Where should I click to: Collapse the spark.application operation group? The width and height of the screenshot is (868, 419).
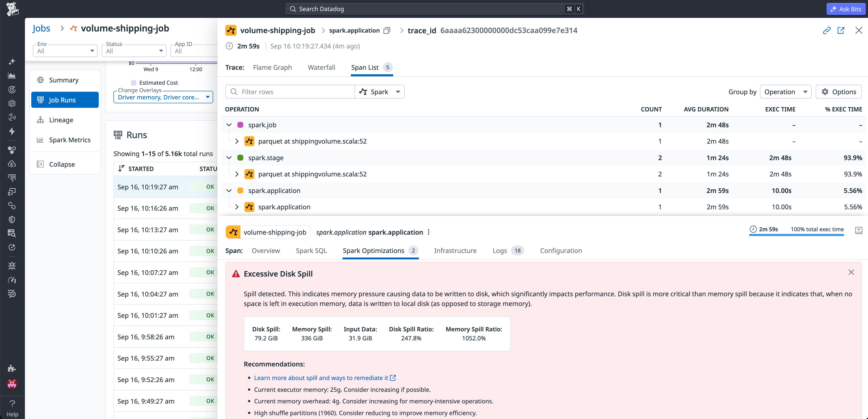pos(229,191)
